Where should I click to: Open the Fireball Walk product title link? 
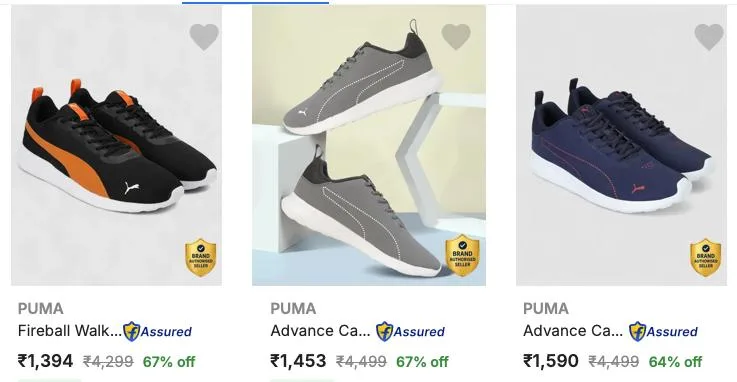pyautogui.click(x=70, y=331)
